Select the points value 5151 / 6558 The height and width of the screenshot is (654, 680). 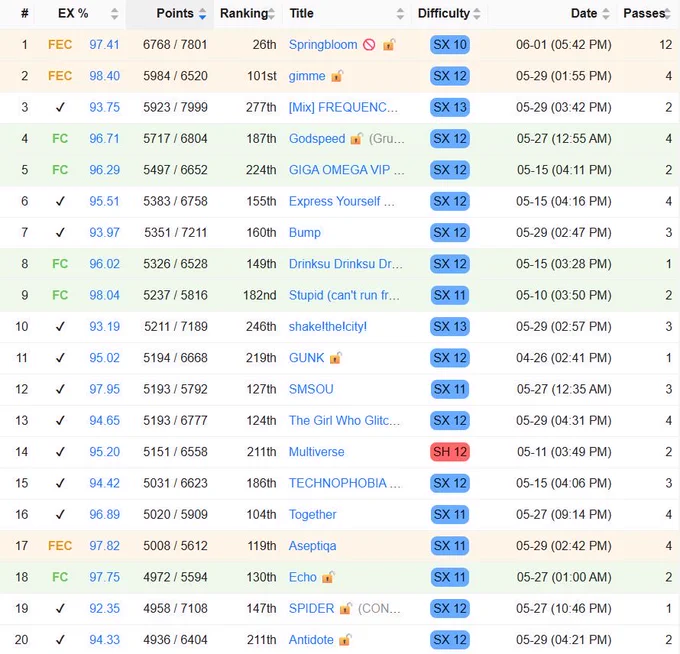coord(175,451)
